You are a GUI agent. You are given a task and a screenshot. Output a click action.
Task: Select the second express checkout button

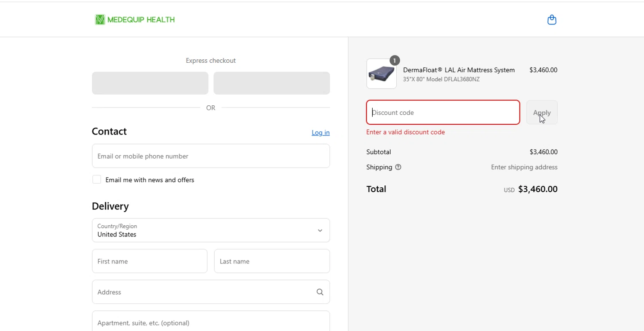tap(272, 83)
